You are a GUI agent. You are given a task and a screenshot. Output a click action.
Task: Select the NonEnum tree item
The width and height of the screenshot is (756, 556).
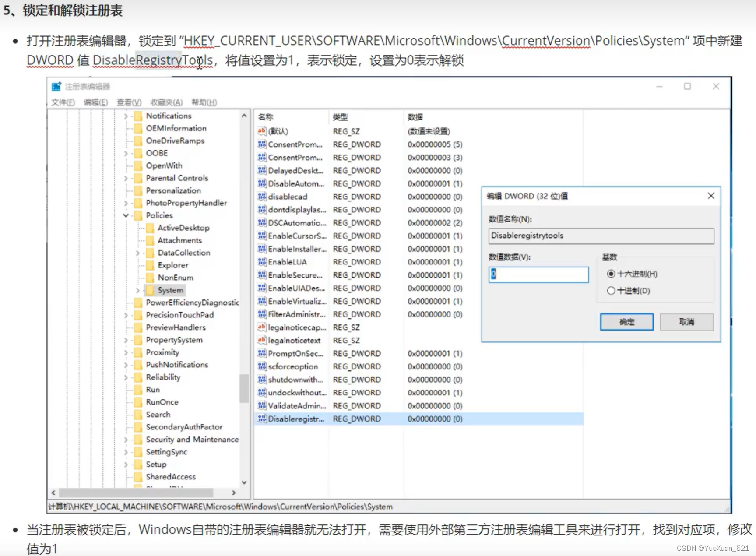tap(175, 278)
